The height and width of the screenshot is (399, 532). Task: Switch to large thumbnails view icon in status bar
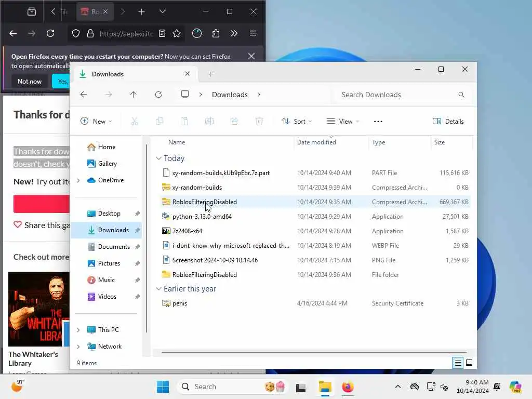[469, 363]
